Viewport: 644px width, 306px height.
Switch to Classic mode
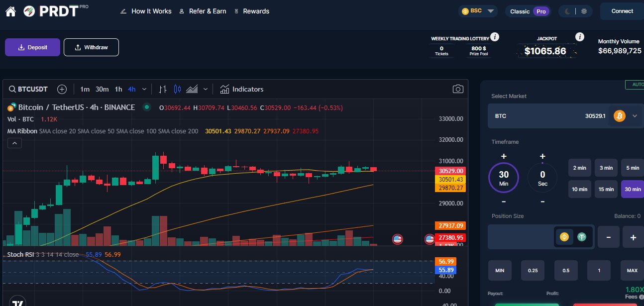point(520,11)
